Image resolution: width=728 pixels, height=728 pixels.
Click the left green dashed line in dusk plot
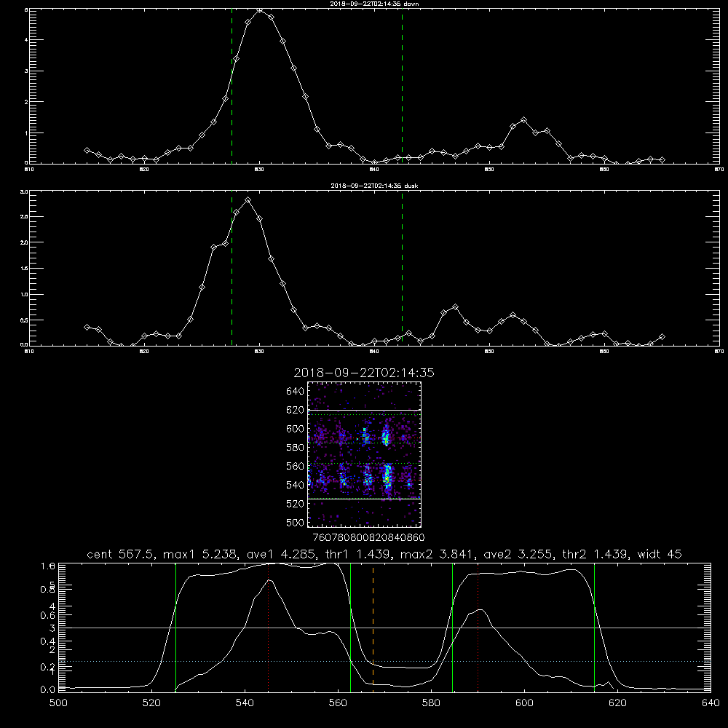(x=232, y=268)
